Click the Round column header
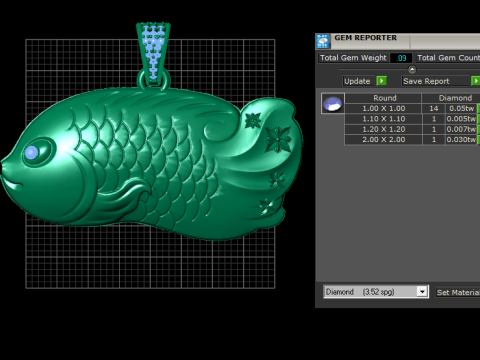 (x=383, y=98)
